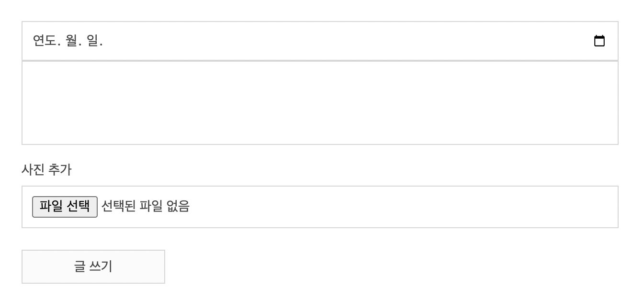Open the calendar date picker icon

[599, 41]
